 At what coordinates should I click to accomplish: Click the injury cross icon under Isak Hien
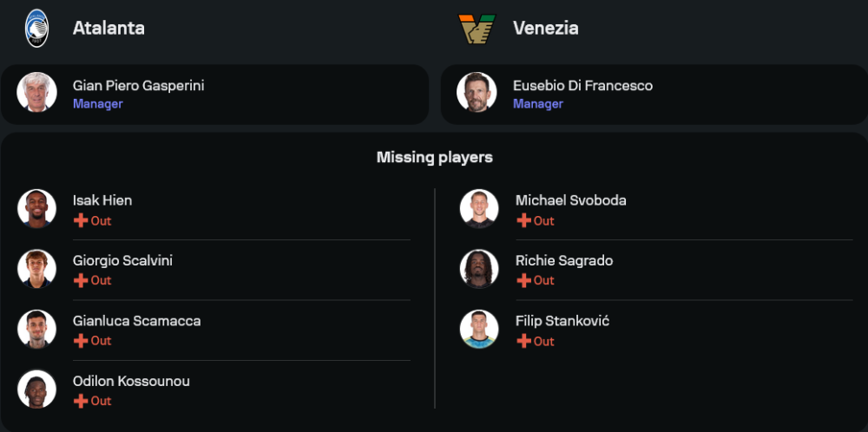coord(81,220)
